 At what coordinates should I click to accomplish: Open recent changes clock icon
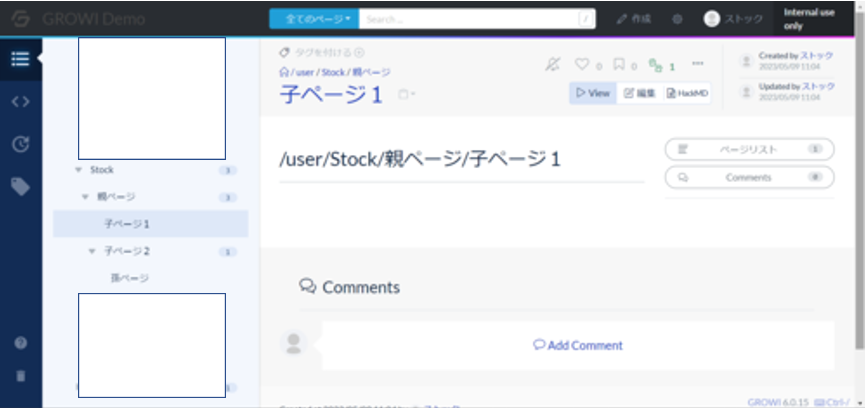[x=20, y=144]
